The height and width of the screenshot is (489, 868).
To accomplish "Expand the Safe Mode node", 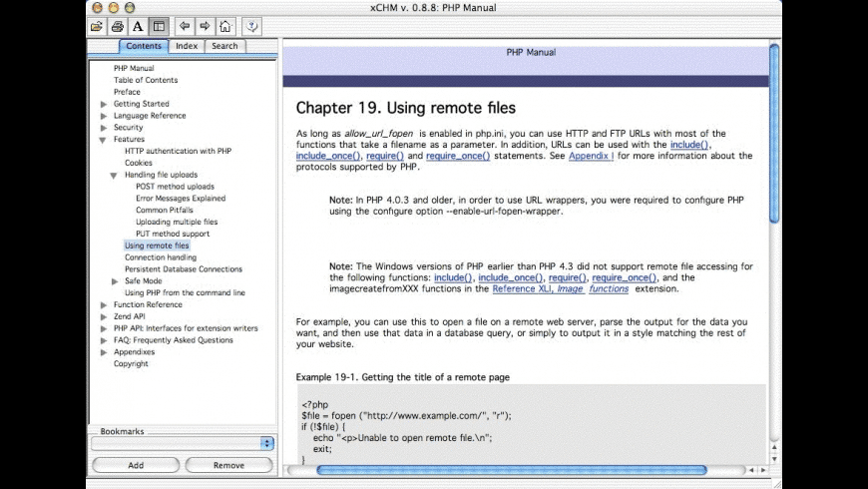I will pyautogui.click(x=115, y=281).
